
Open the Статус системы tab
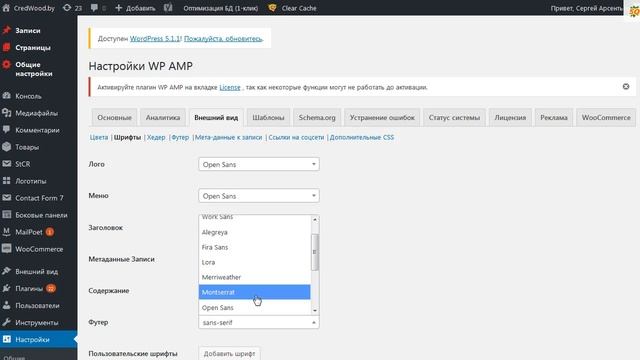click(454, 118)
